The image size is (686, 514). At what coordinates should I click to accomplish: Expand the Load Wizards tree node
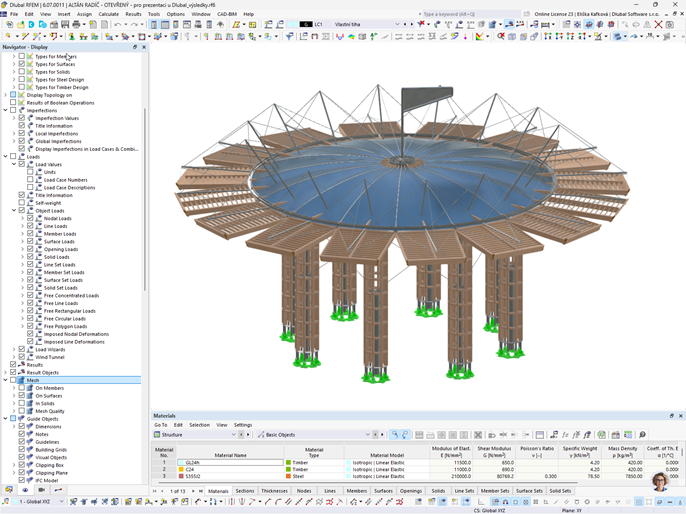pyautogui.click(x=14, y=349)
